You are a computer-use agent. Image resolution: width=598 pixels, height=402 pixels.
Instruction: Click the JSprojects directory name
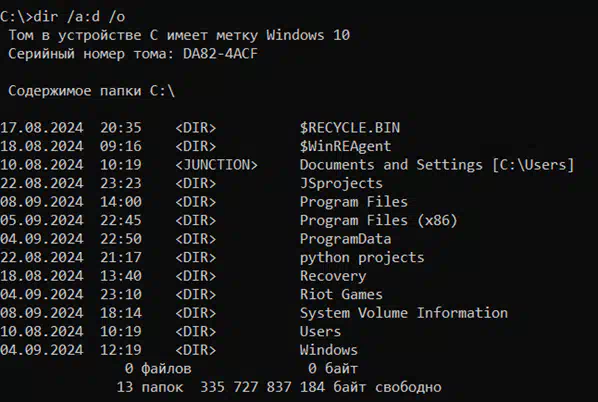[x=341, y=183]
